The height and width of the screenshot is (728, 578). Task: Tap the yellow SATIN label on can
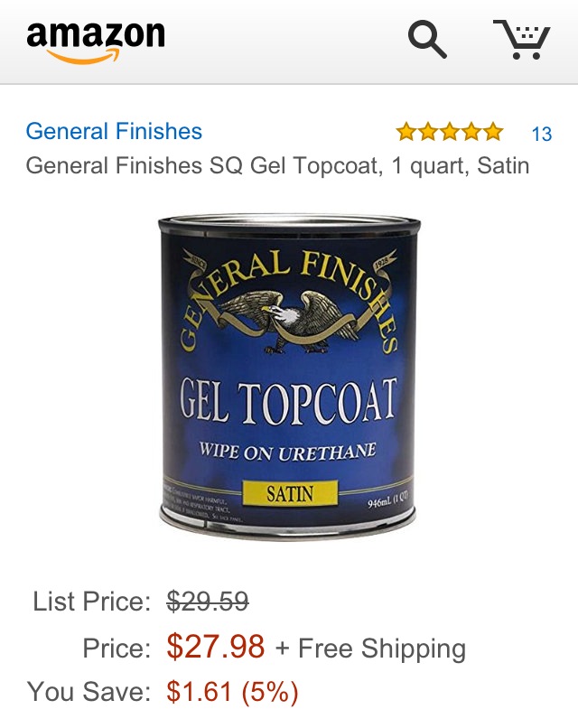click(290, 493)
